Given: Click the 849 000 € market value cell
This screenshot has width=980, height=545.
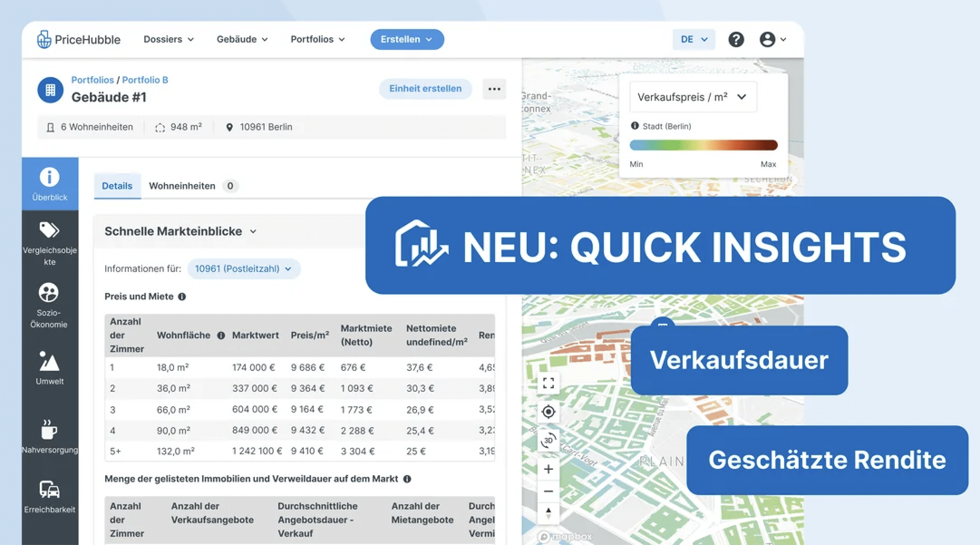Looking at the screenshot, I should pyautogui.click(x=254, y=430).
